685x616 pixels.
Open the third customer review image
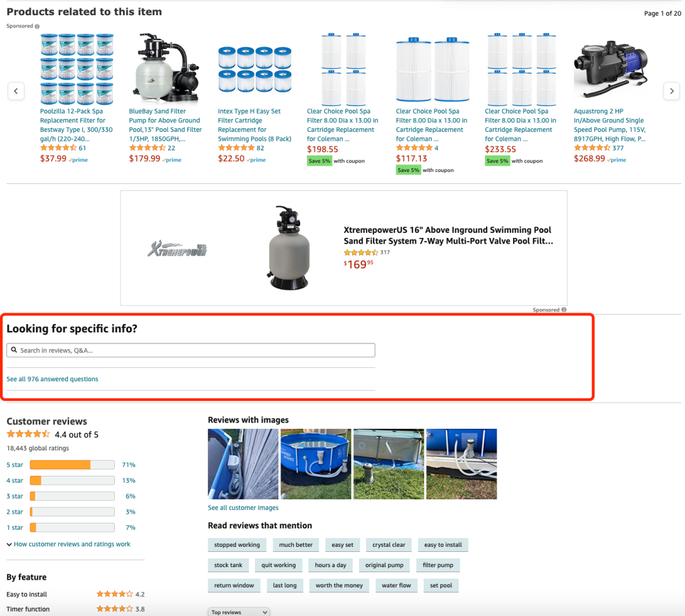[389, 464]
